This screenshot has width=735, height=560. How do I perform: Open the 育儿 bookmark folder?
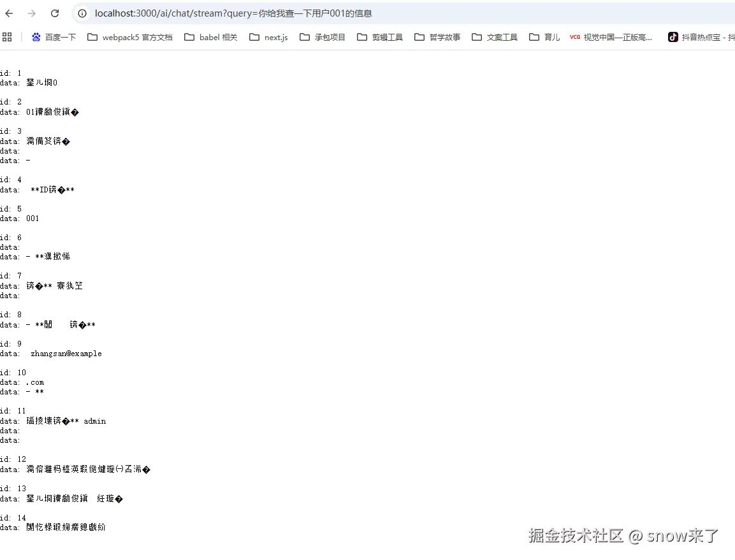[544, 37]
